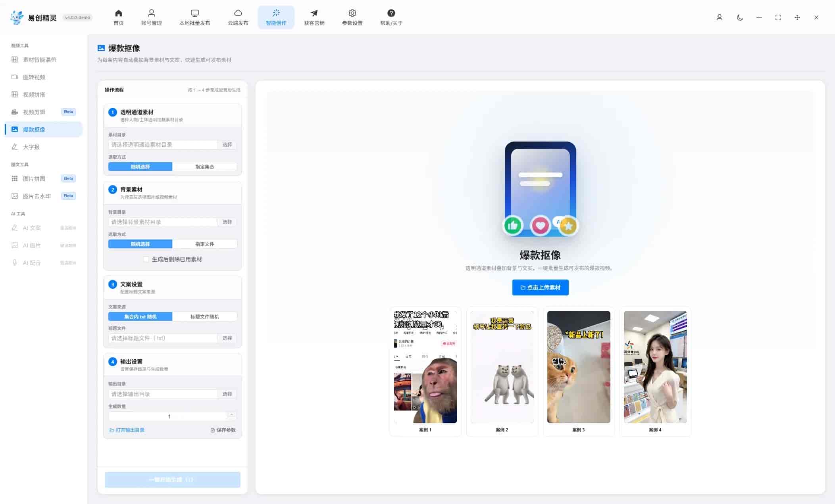Select 指定文件 selection mode
835x504 pixels.
205,244
